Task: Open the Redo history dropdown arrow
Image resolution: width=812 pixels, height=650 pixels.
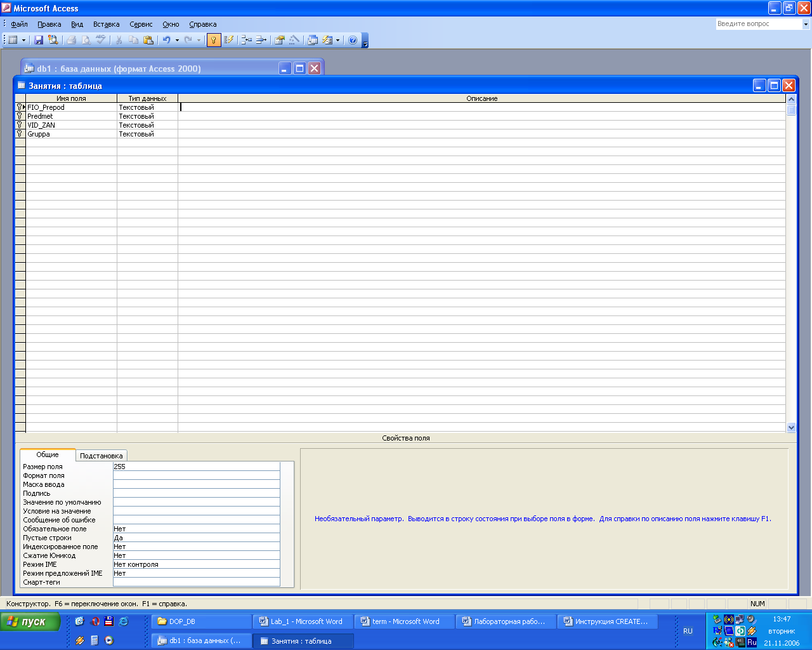Action: pos(199,40)
